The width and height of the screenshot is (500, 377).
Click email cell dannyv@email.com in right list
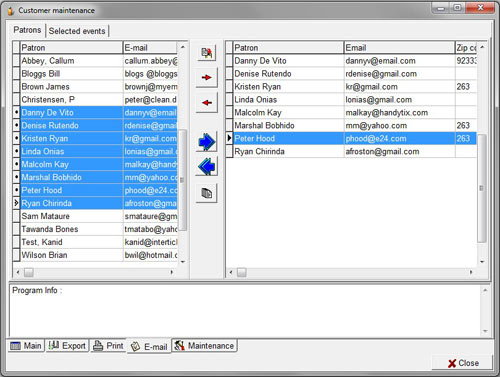(x=400, y=61)
